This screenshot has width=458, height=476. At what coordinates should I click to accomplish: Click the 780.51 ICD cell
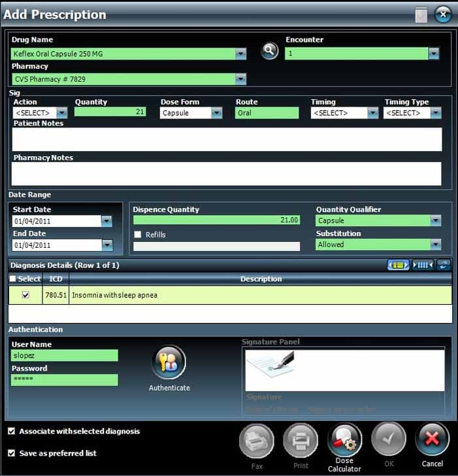point(56,295)
